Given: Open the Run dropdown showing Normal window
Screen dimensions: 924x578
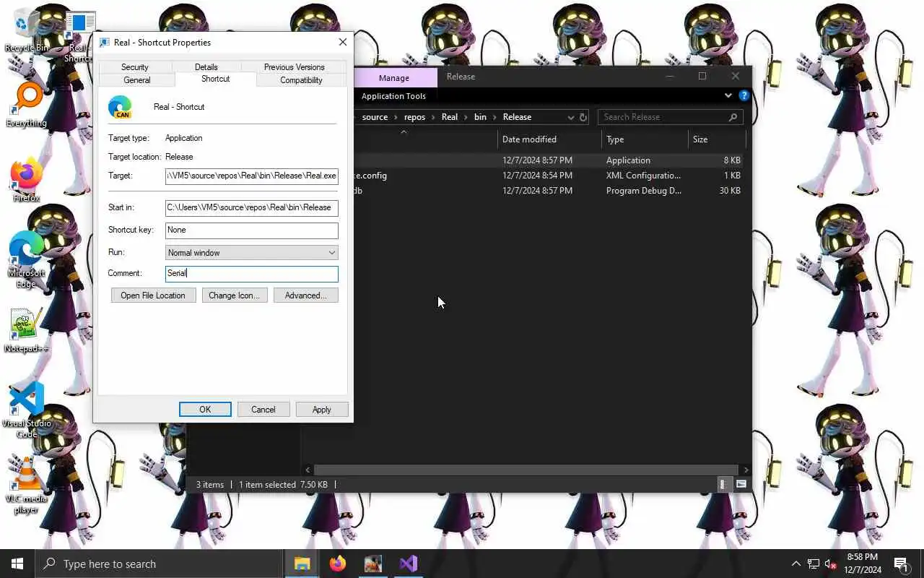Looking at the screenshot, I should click(251, 253).
